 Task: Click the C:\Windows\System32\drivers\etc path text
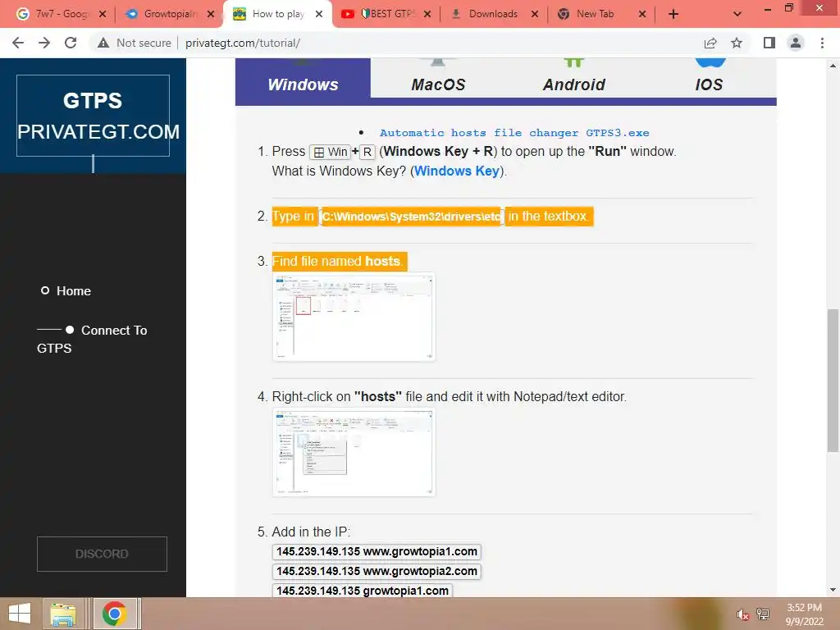click(x=412, y=217)
